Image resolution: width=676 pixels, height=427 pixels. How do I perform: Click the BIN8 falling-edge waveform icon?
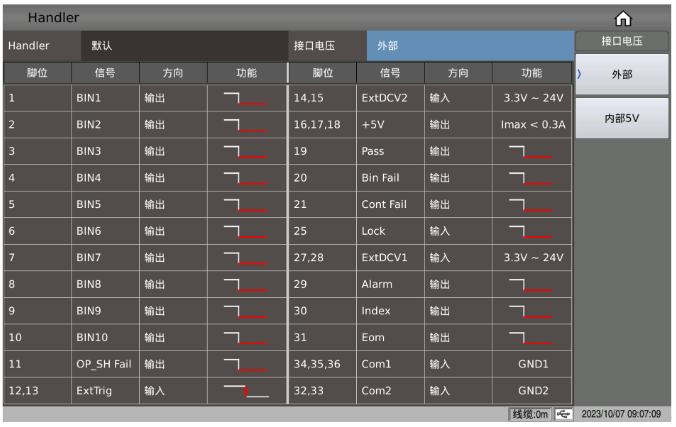245,285
